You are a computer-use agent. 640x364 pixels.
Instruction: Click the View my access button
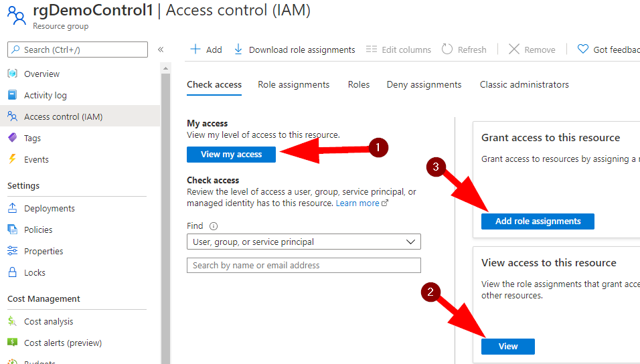(231, 155)
